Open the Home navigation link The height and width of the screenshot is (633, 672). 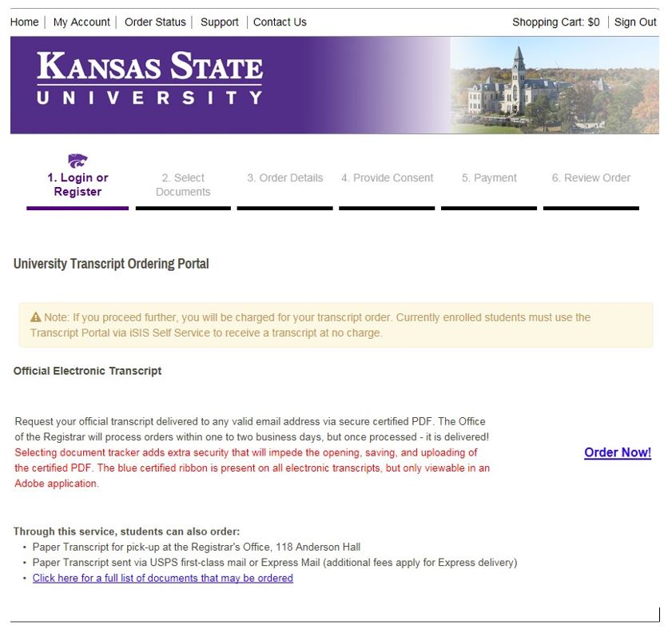click(x=25, y=22)
